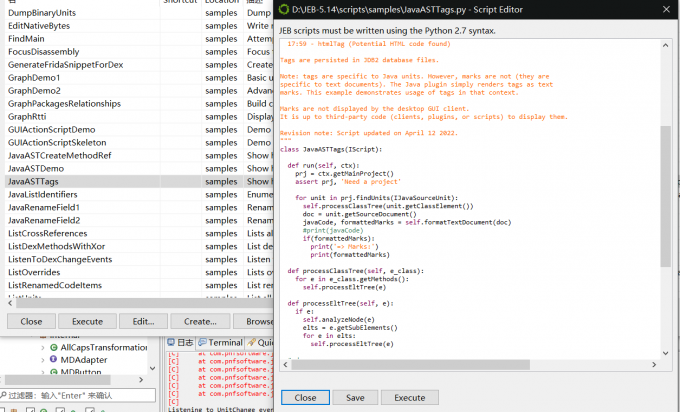The height and width of the screenshot is (412, 680).
Task: Select the ListDexMethodsWithXor script row
Action: click(x=139, y=247)
